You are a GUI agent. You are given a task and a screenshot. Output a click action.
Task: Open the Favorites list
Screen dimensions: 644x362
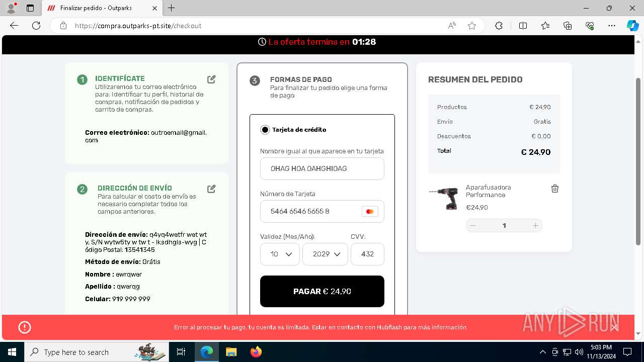pyautogui.click(x=545, y=26)
